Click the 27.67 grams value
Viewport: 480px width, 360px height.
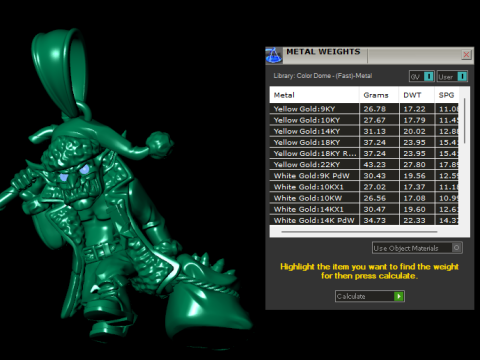click(x=374, y=120)
